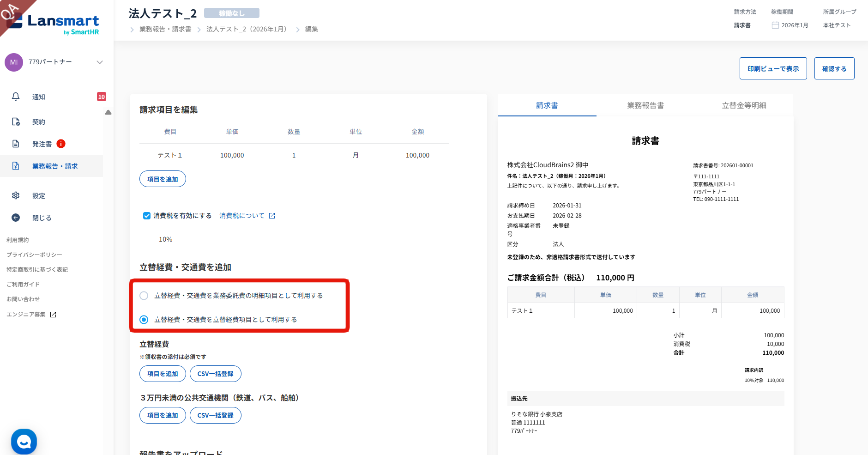Expand the 779パートナー account dropdown
Screen dimensions: 868x455
[99, 62]
